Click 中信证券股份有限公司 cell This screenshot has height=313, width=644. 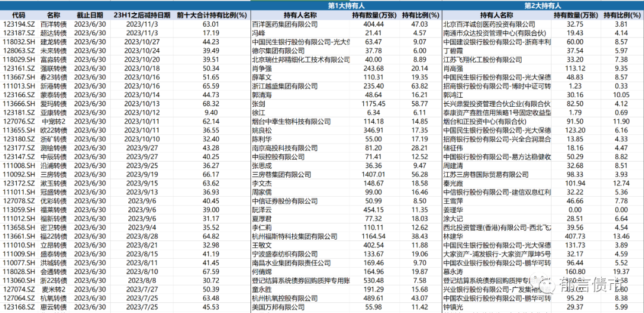click(x=284, y=202)
